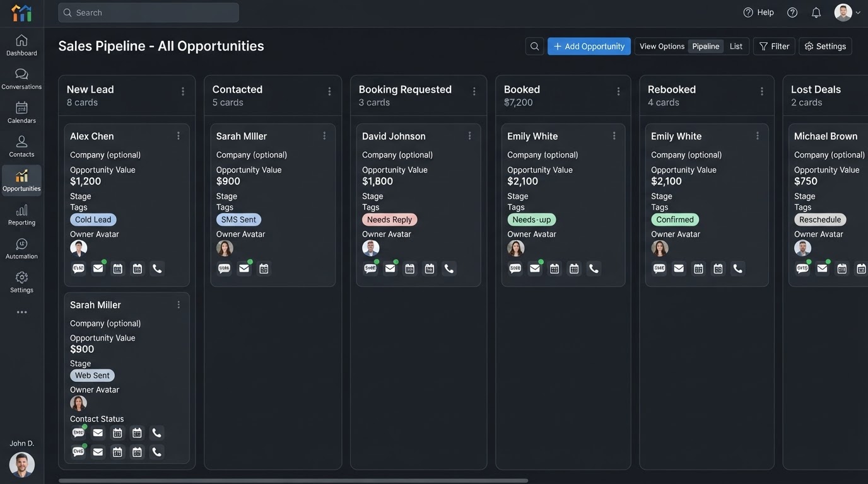
Task: Open David Johnson card options menu
Action: click(x=470, y=136)
